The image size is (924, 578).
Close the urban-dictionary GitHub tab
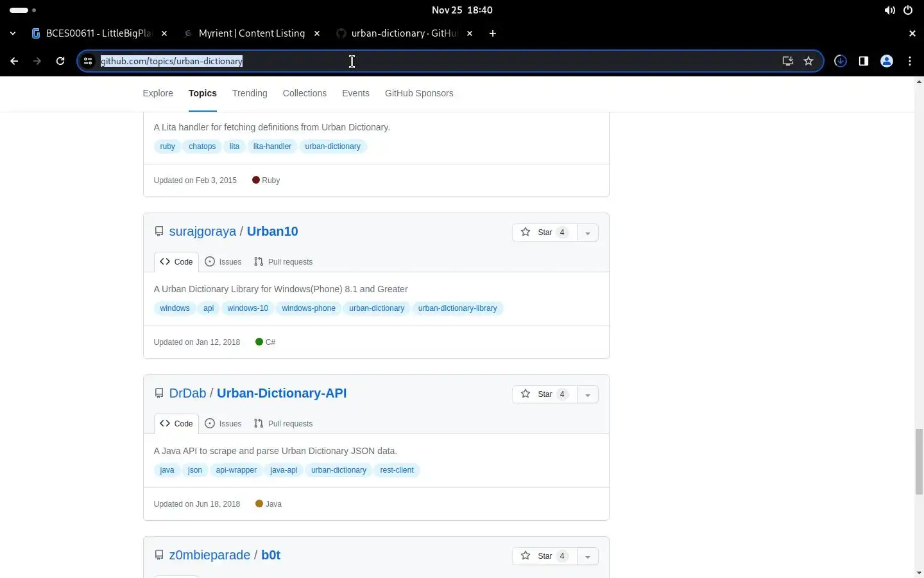(470, 33)
